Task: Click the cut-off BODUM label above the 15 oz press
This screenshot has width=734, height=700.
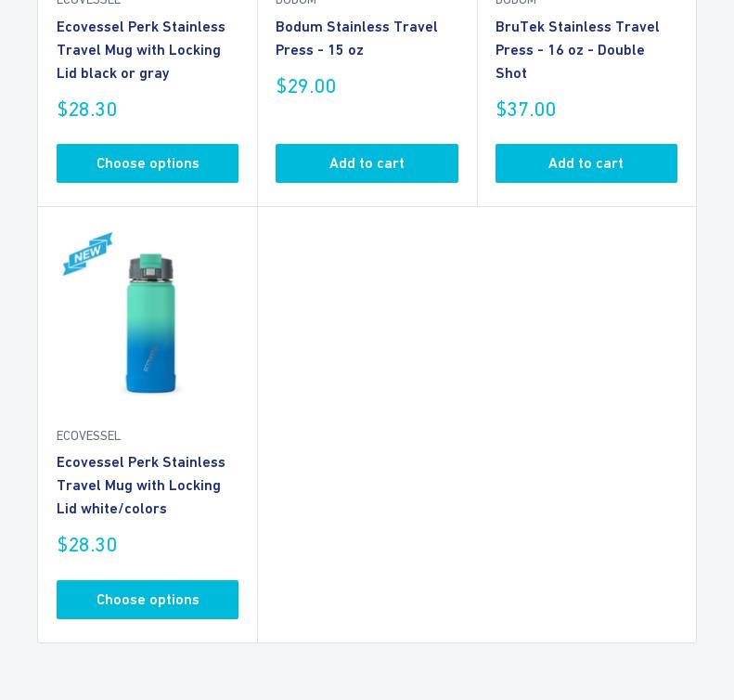Action: tap(296, 3)
